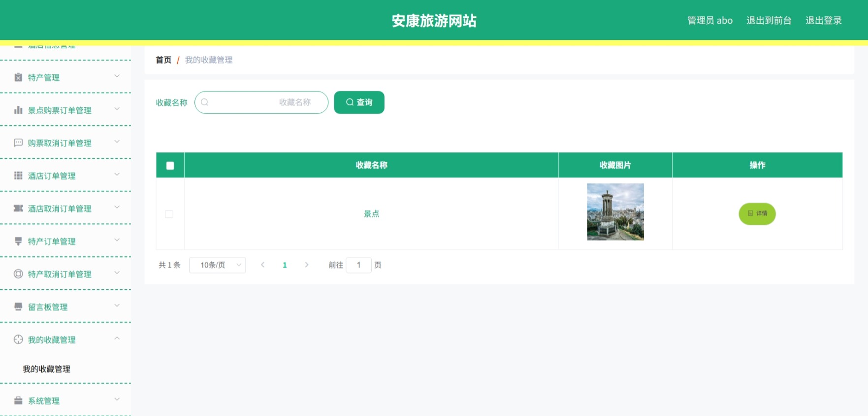Click the 酒店取消订单管理 ticket icon

click(18, 208)
